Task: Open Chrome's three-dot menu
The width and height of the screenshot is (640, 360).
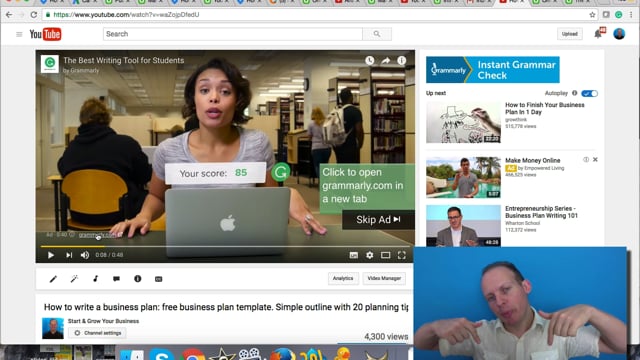Action: click(631, 15)
